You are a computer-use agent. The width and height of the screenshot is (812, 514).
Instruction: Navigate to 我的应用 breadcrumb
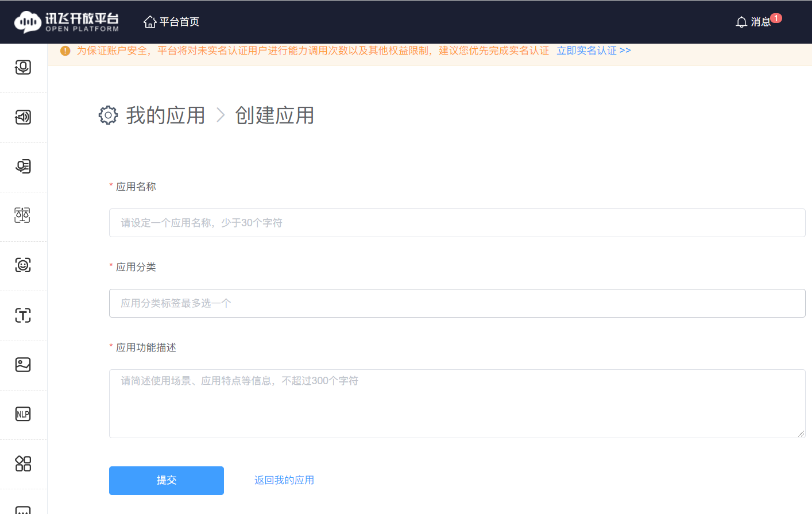coord(166,115)
